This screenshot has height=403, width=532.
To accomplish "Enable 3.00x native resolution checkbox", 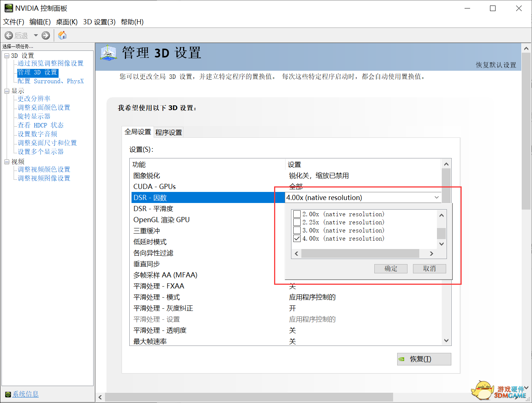I will pos(297,230).
